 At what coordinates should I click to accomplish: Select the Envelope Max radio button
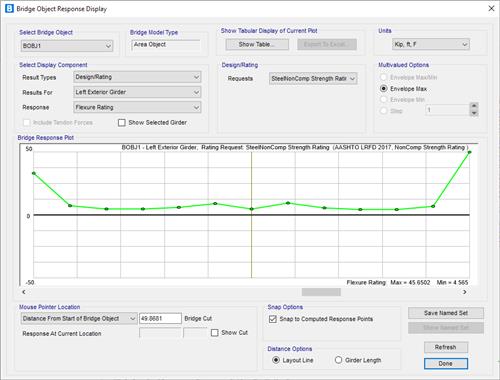[x=384, y=89]
